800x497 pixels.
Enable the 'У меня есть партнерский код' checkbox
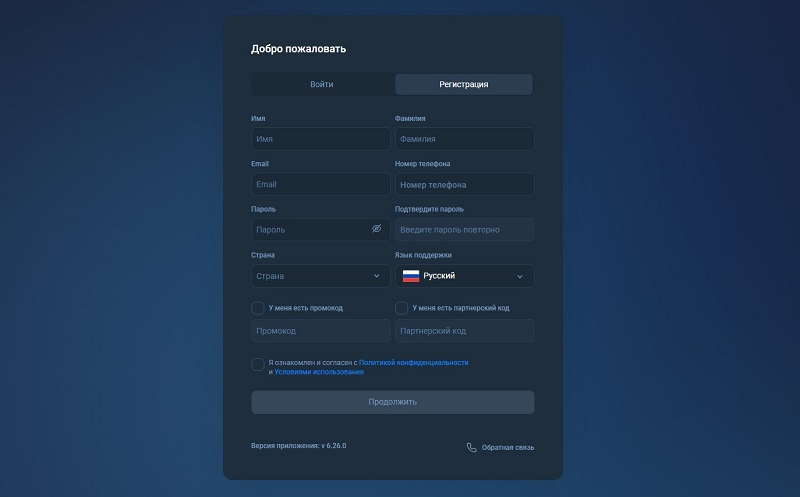pos(402,308)
